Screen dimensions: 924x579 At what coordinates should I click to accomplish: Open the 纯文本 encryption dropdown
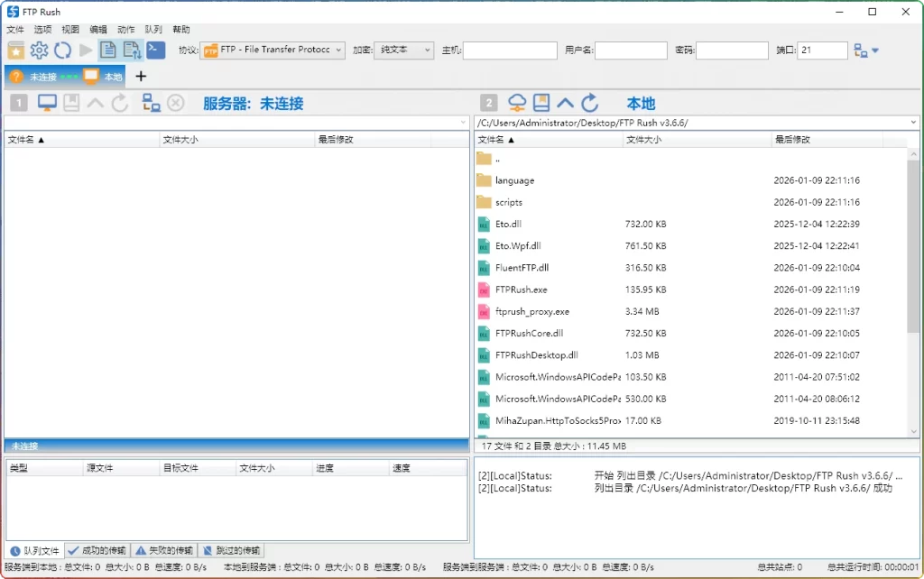(x=403, y=50)
